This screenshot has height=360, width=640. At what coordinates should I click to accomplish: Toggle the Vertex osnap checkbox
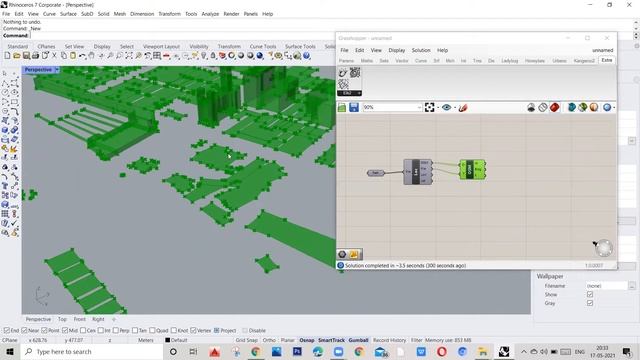coord(193,330)
